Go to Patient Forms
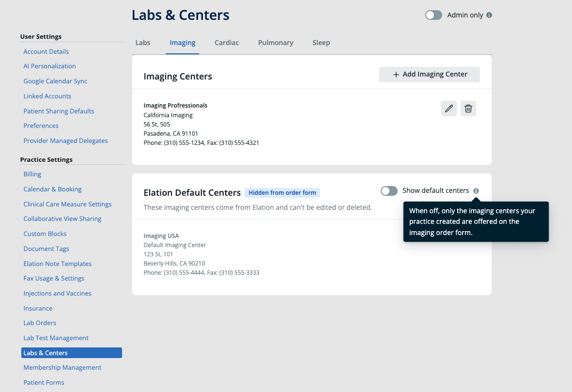Image resolution: width=572 pixels, height=392 pixels. (x=44, y=382)
